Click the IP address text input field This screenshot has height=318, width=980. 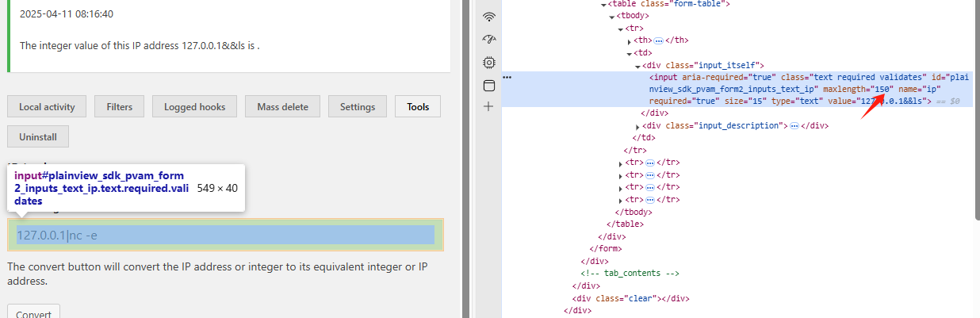(225, 235)
